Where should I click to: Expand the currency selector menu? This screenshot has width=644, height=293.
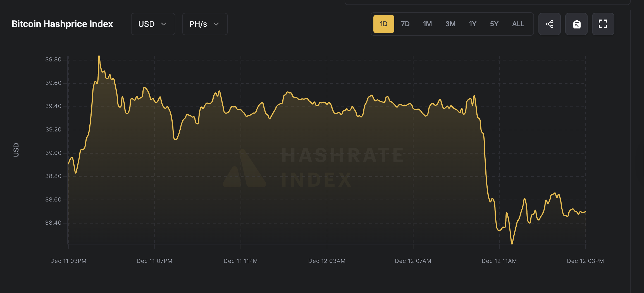click(x=153, y=24)
